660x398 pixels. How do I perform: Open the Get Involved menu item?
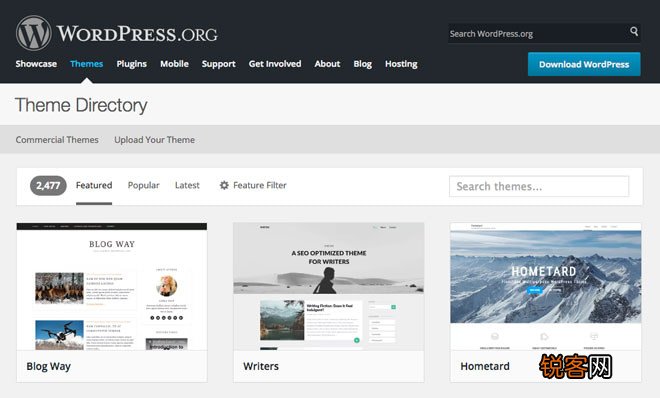pos(275,64)
